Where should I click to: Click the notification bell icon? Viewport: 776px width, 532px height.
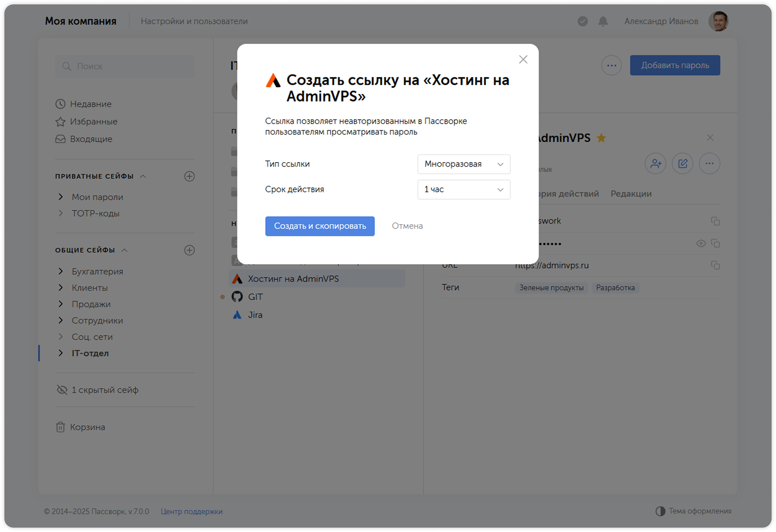[603, 21]
